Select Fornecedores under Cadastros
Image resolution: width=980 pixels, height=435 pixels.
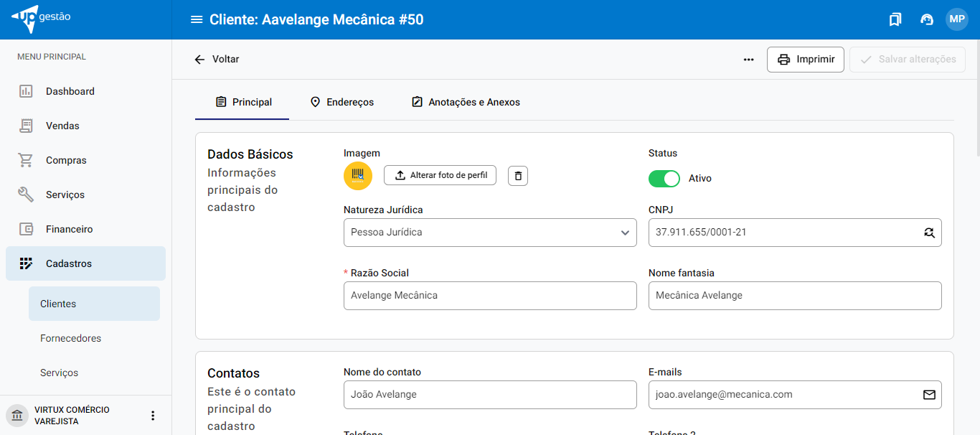pos(70,338)
